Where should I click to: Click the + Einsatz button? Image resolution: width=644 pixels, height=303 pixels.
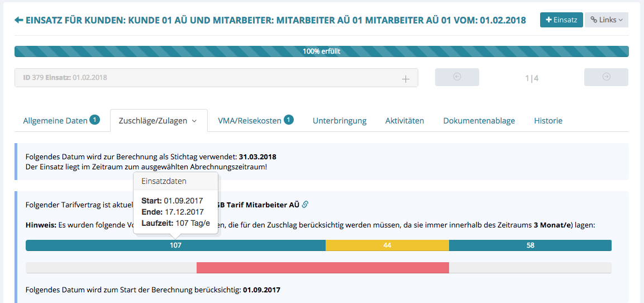pyautogui.click(x=561, y=20)
